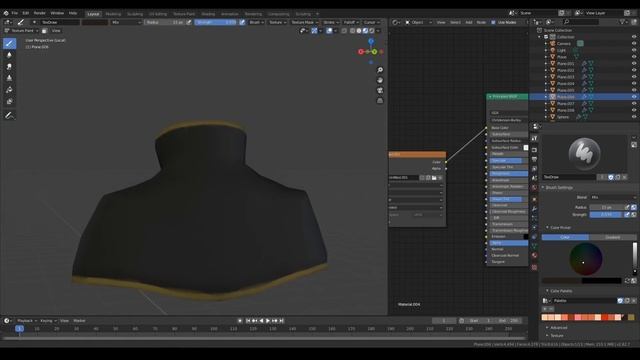The width and height of the screenshot is (640, 360).
Task: Open the node editor Add menu
Action: click(469, 22)
